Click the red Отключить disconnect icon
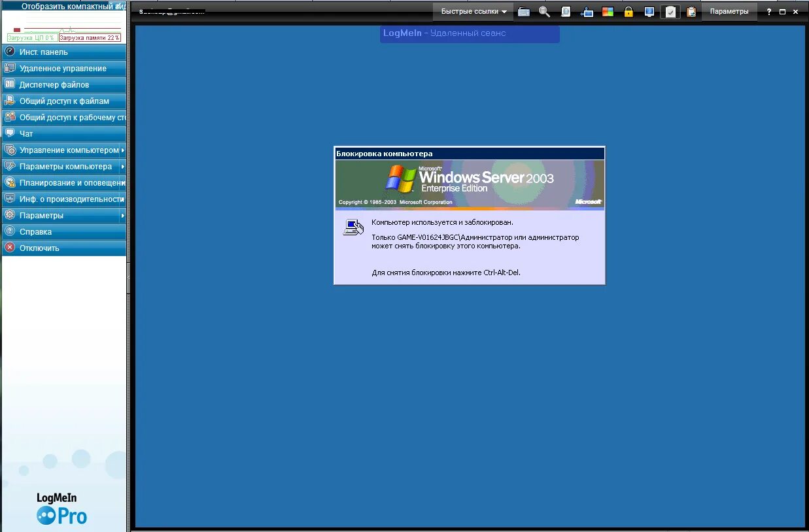Viewport: 809px width, 532px height. 10,248
